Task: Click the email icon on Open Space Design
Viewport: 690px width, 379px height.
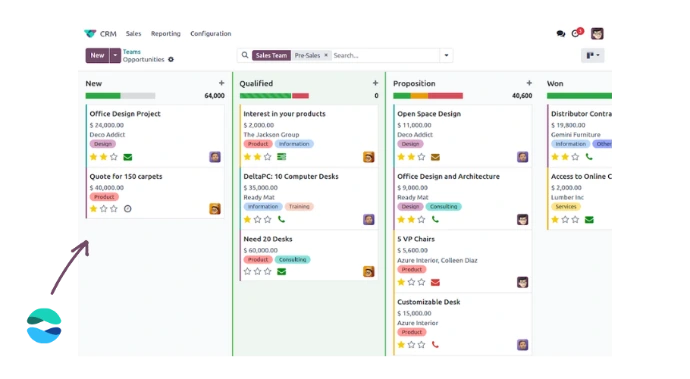Action: 435,157
